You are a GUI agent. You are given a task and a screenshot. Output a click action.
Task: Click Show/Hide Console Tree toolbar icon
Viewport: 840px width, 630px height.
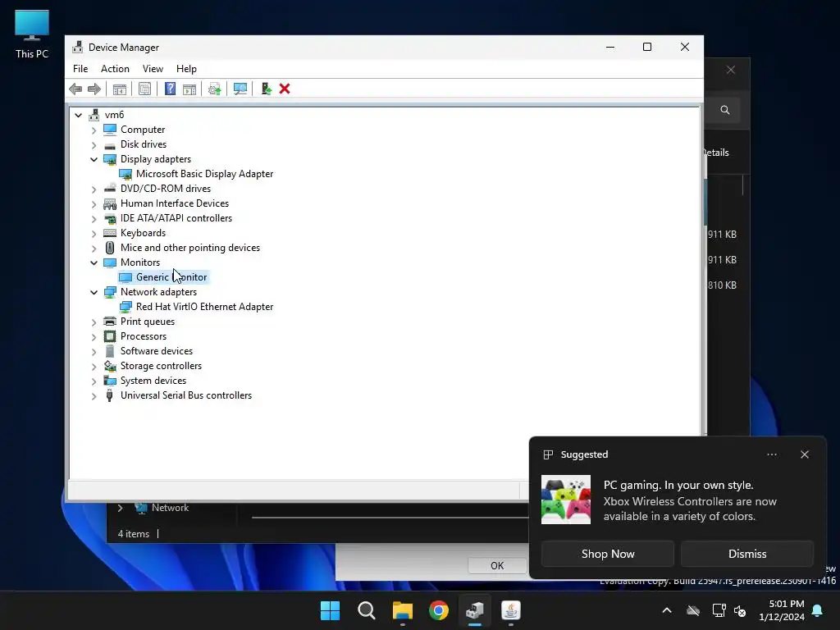[120, 89]
